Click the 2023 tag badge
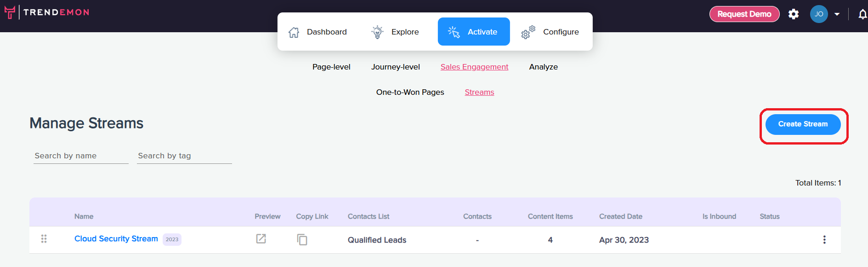Screen dimensions: 868x267 coord(172,239)
